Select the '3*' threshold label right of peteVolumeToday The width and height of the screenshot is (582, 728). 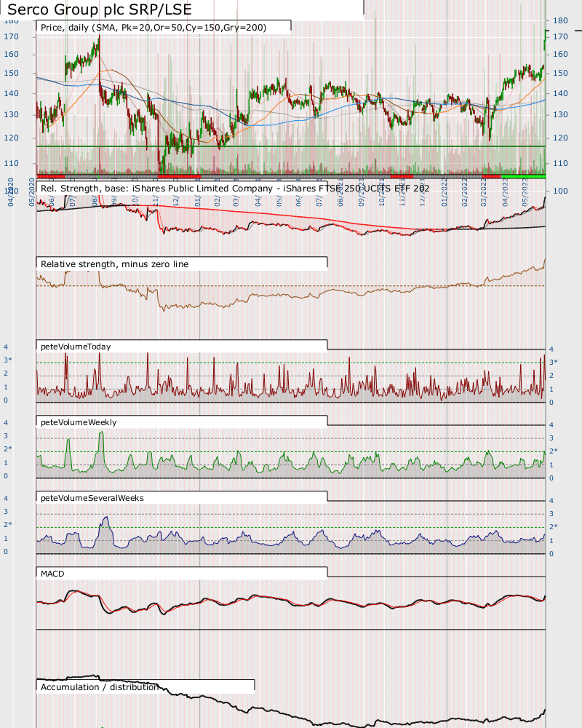(x=553, y=362)
